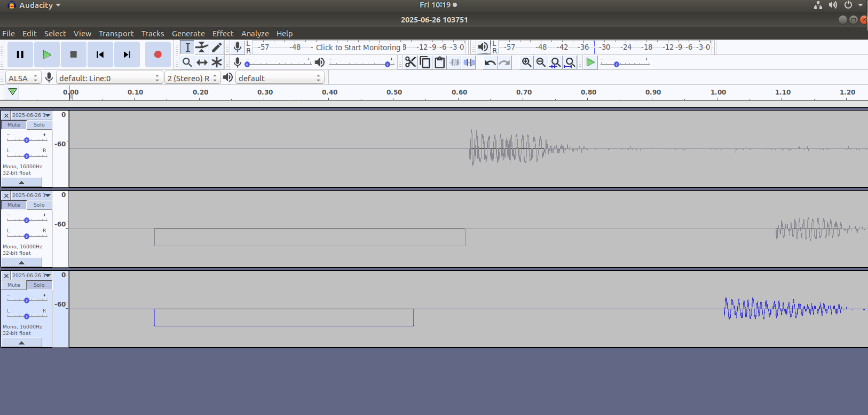Open the ALSA audio host dropdown
The image size is (868, 415).
tap(23, 78)
